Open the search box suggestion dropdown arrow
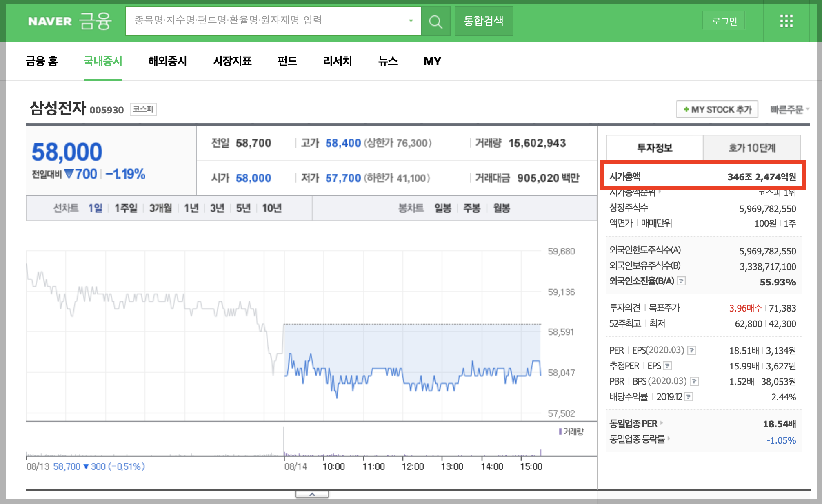 point(411,21)
